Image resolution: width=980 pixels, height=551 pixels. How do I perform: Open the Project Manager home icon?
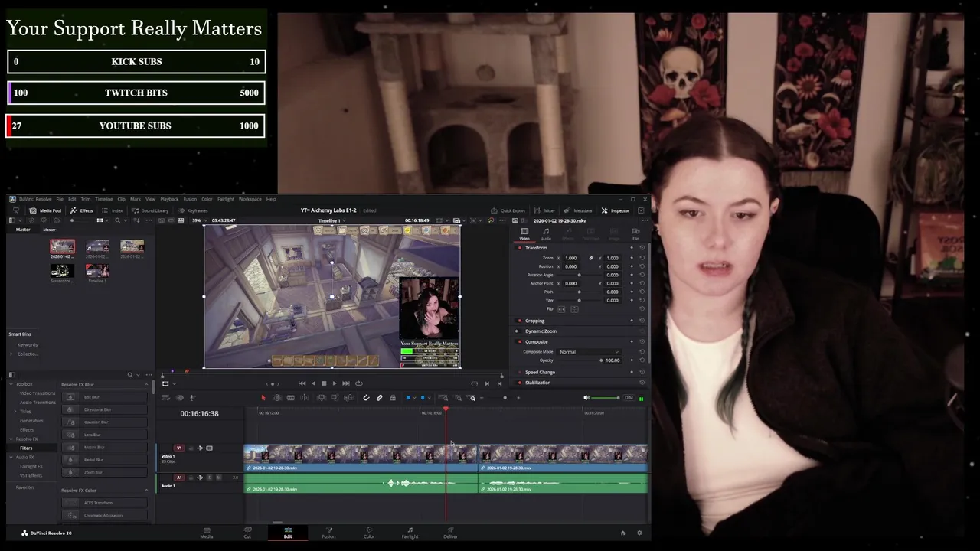point(622,533)
